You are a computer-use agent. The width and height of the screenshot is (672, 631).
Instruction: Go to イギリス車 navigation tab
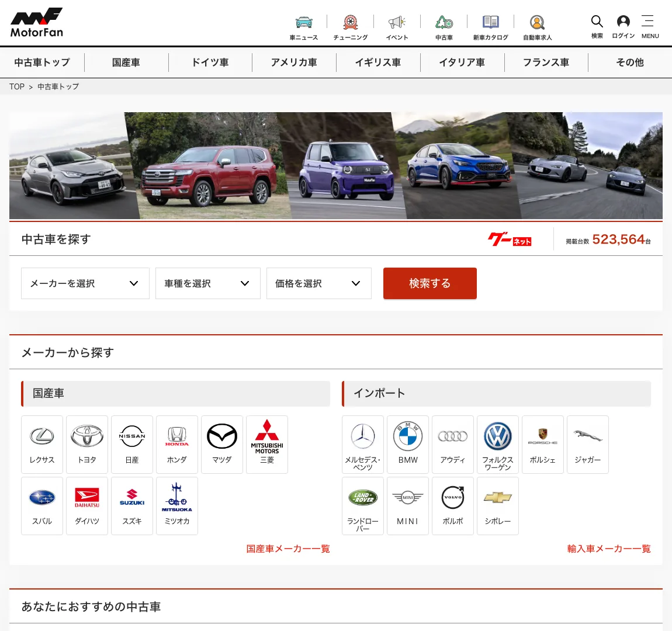(378, 63)
